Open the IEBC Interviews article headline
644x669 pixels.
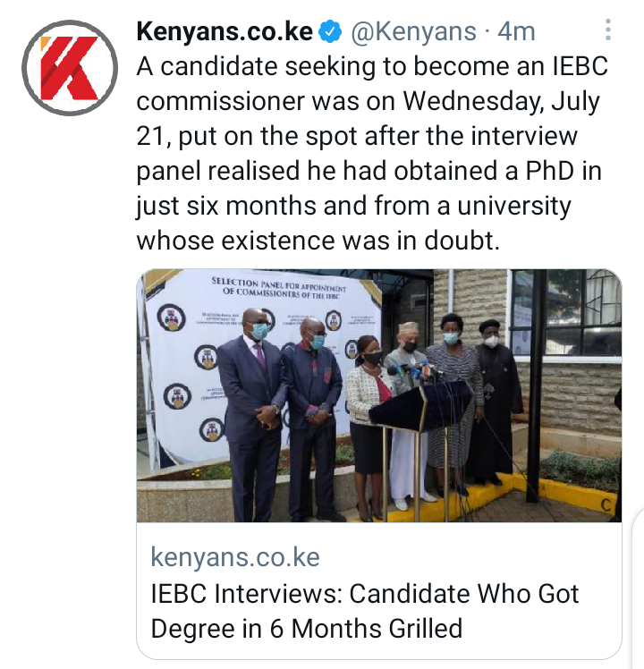(365, 611)
